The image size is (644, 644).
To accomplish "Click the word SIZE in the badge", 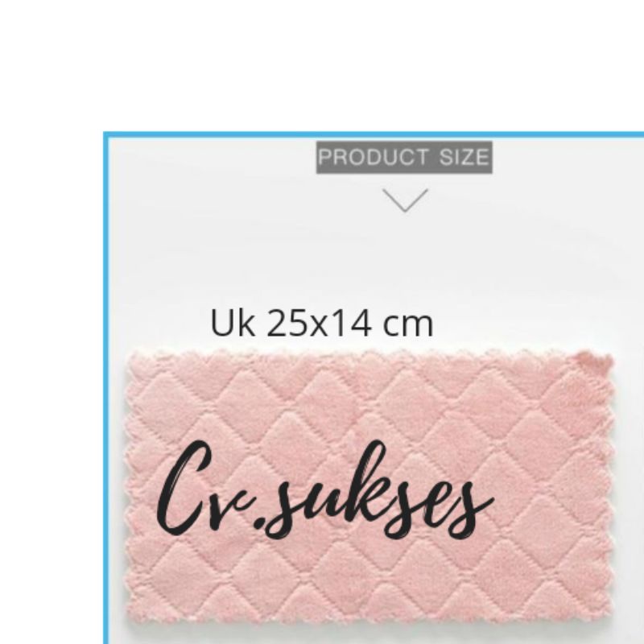I will pyautogui.click(x=464, y=157).
